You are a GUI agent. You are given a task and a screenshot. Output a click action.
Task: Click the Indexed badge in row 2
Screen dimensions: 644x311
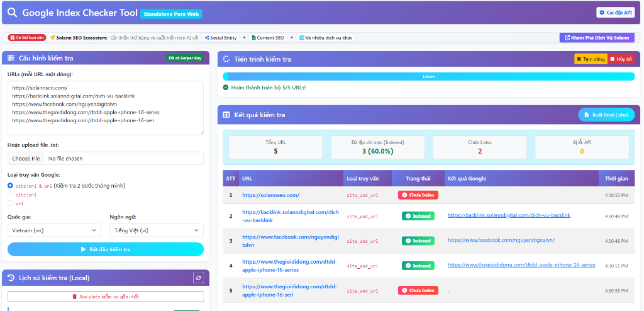(x=418, y=216)
